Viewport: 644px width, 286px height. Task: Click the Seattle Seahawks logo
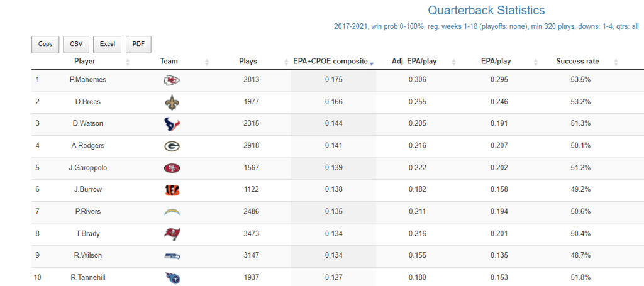pos(171,256)
